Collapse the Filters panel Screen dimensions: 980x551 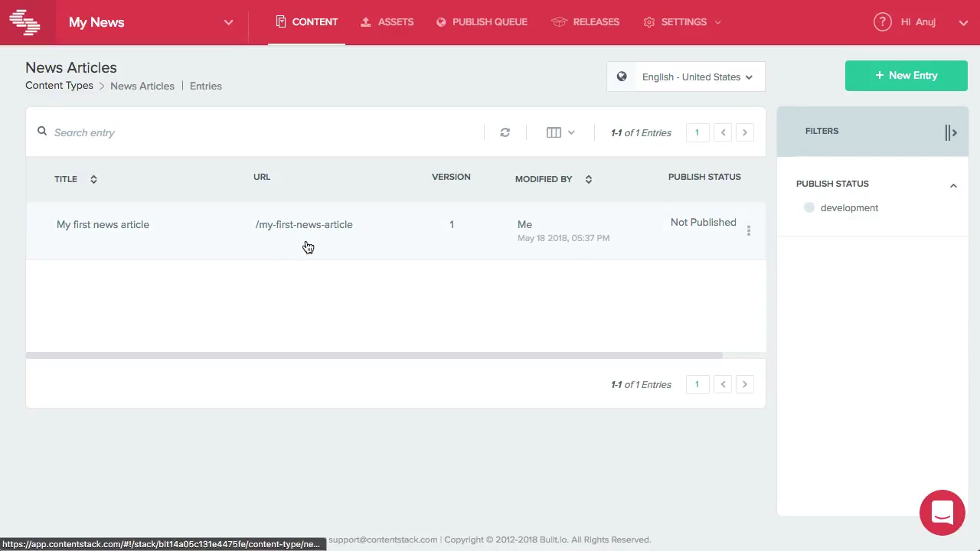click(950, 132)
